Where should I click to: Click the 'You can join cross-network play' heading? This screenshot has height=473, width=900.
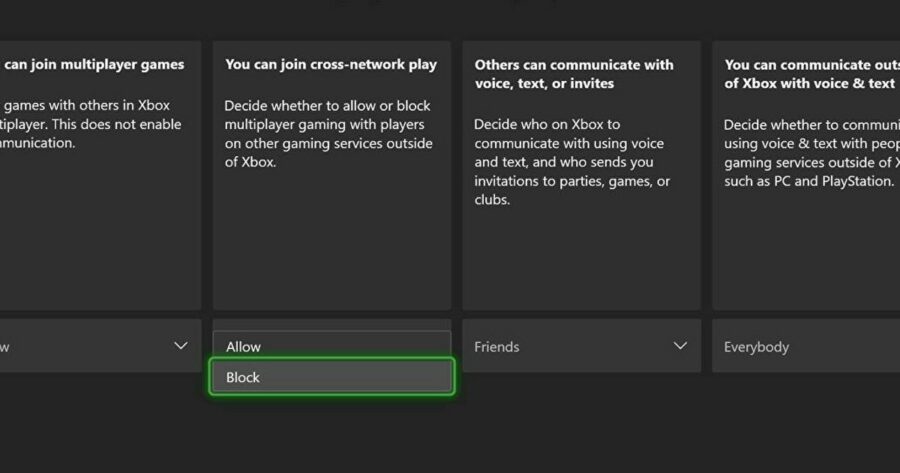(331, 65)
